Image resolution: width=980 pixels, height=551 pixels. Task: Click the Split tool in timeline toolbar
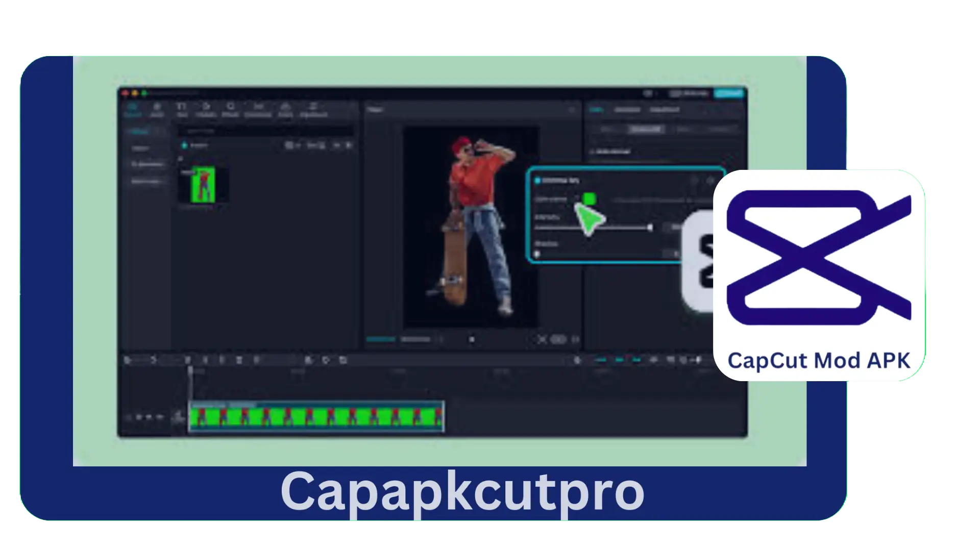(188, 360)
